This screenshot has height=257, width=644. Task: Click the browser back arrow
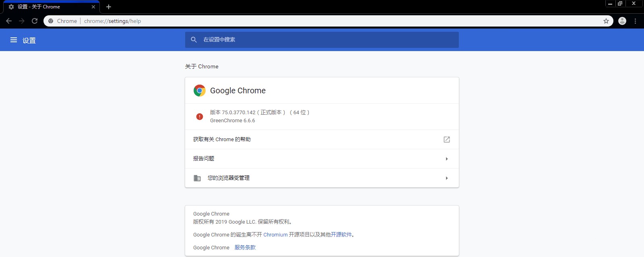coord(9,21)
